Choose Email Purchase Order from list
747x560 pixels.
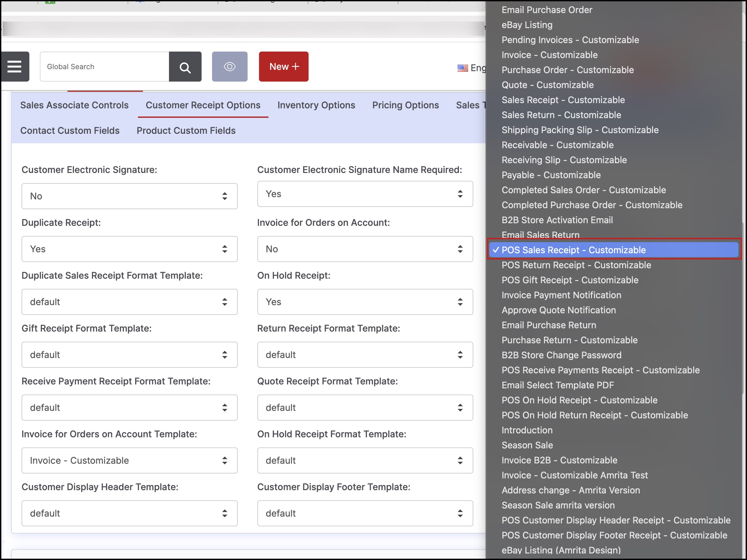coord(614,10)
